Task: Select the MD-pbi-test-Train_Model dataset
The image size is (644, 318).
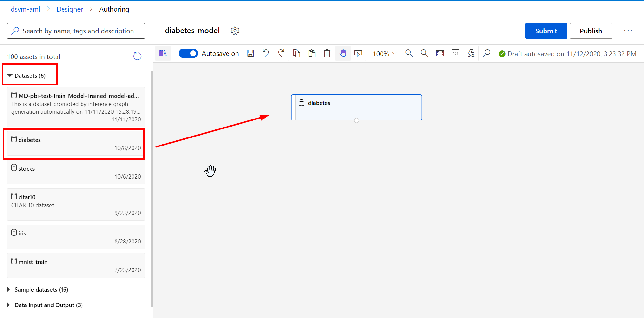Action: pyautogui.click(x=76, y=107)
